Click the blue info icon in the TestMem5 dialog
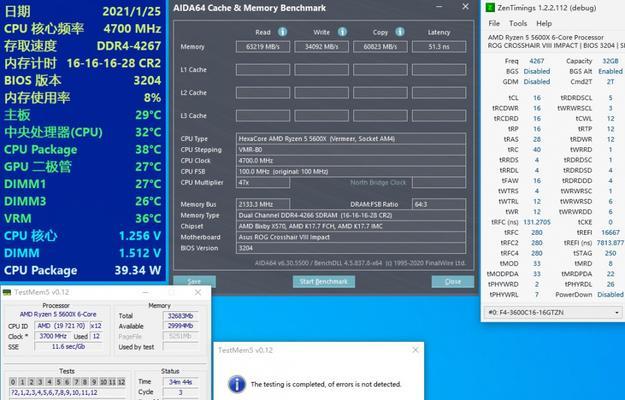 click(x=237, y=384)
